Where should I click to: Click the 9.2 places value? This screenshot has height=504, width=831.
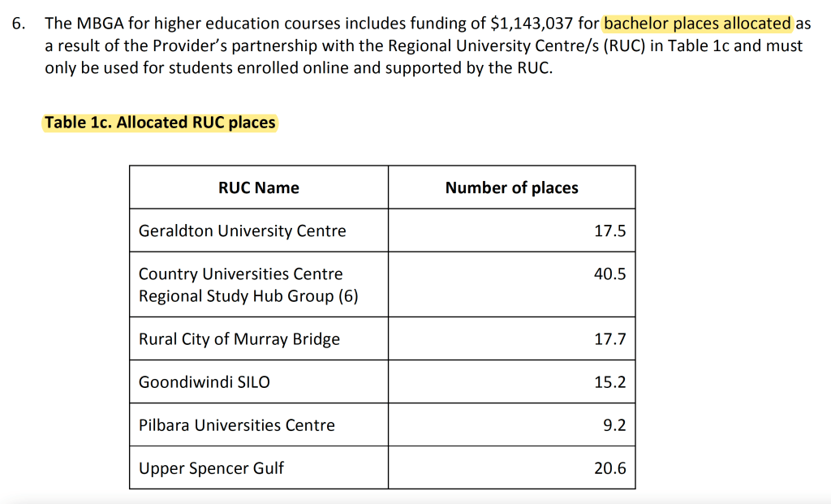(614, 425)
